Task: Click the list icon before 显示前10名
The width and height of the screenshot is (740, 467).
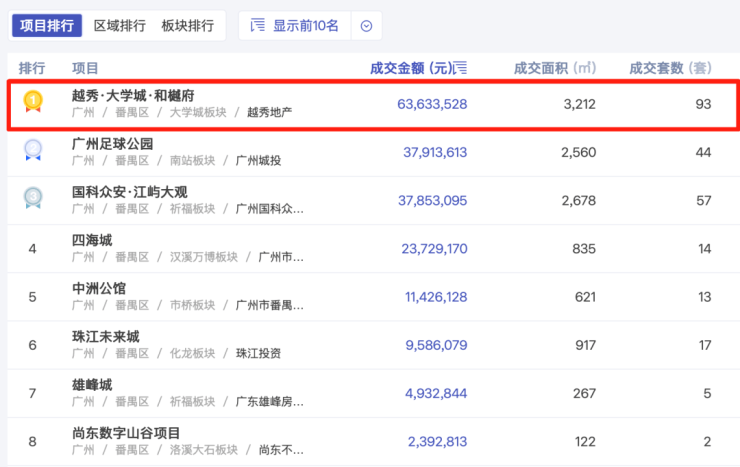Action: click(x=257, y=26)
